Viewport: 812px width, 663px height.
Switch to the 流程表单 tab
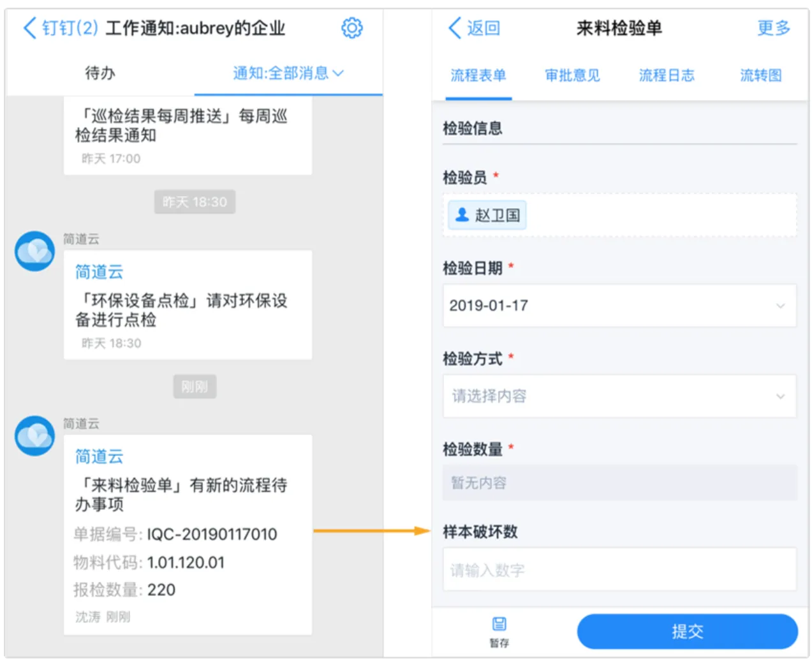478,75
